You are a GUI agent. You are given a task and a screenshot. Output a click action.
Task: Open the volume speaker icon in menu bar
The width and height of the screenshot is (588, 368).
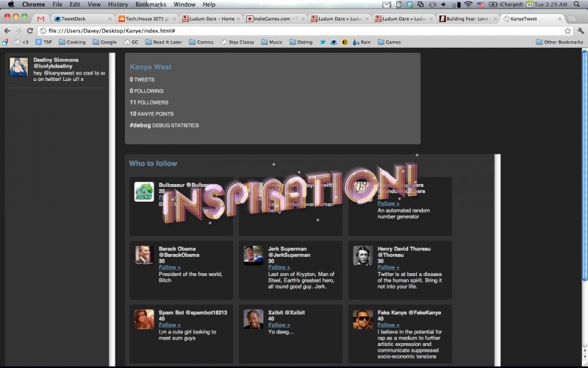444,4
